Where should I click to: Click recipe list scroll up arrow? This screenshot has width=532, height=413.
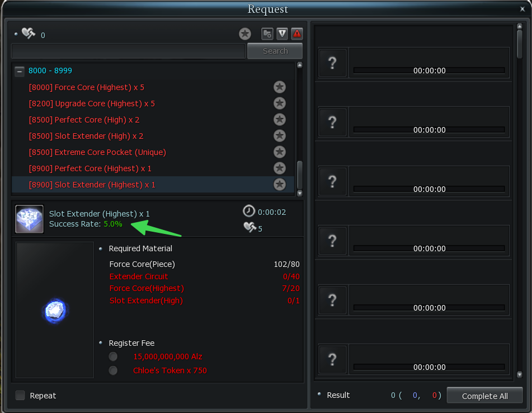tap(300, 65)
